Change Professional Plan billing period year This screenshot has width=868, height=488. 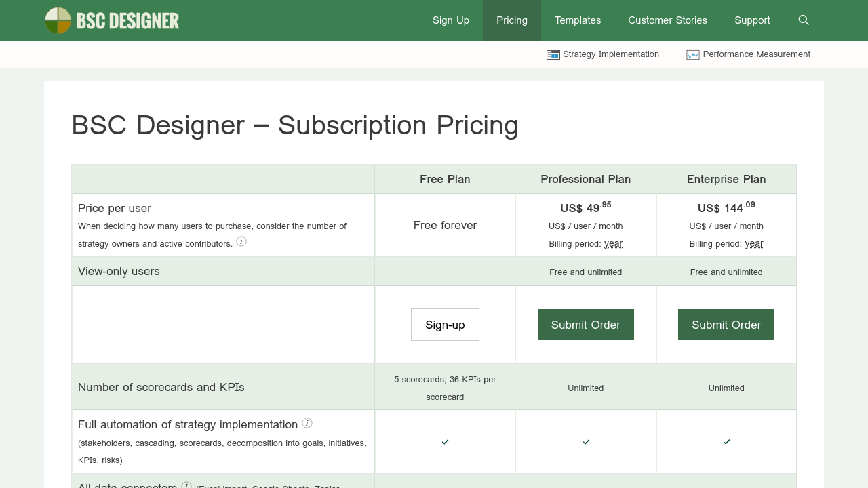[614, 243]
